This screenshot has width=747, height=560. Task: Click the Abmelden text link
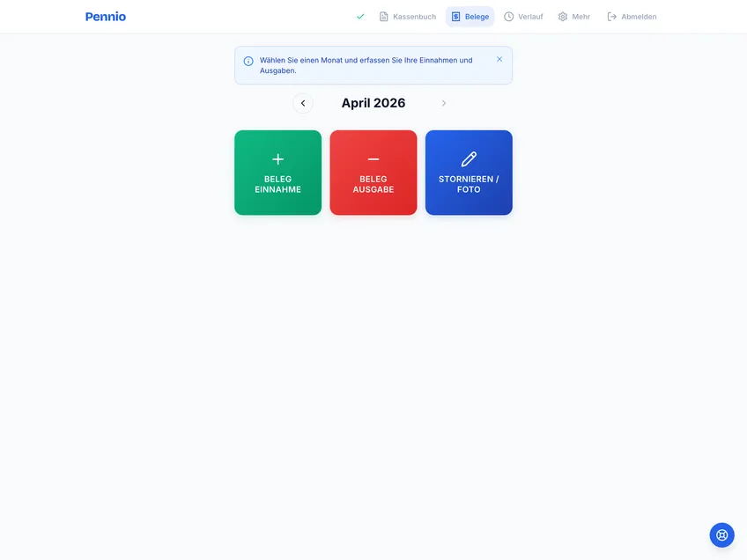[639, 17]
